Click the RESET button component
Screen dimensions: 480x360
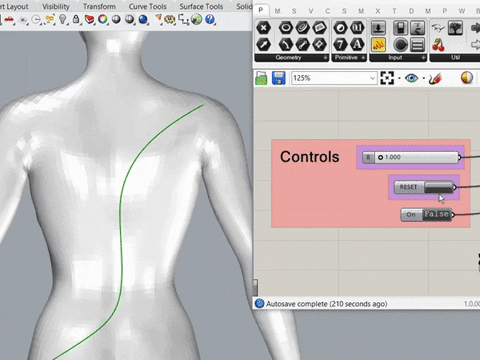424,187
